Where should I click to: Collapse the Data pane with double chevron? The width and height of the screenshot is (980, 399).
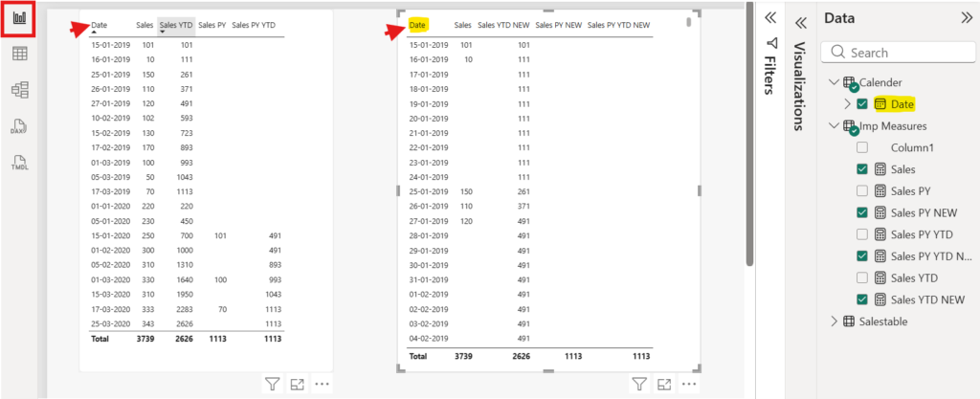(967, 18)
